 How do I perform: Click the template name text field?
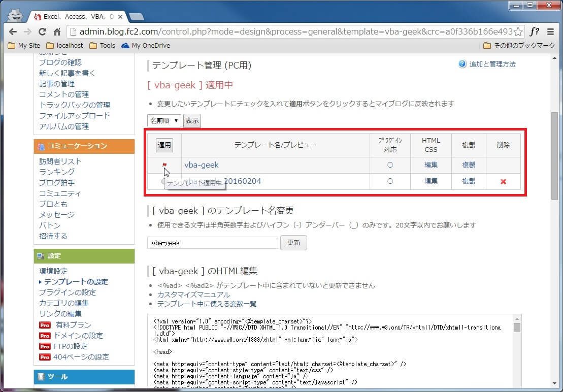coord(212,243)
